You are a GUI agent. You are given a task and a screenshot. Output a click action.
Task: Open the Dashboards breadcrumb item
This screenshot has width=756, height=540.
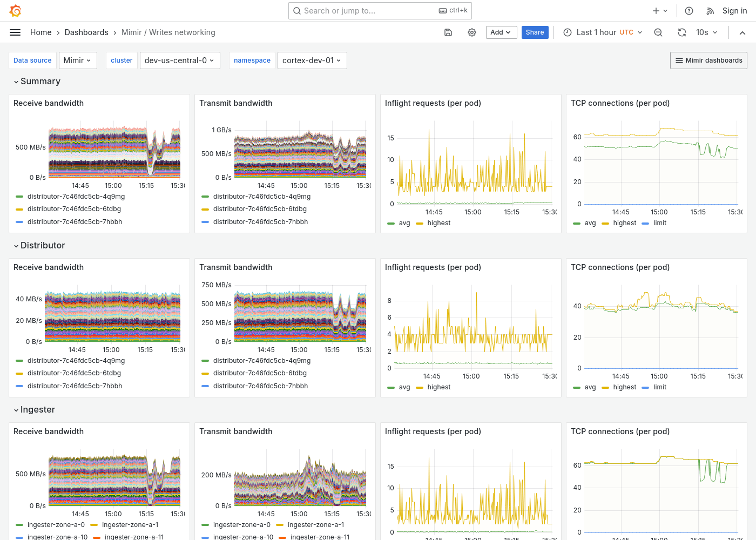coord(86,32)
